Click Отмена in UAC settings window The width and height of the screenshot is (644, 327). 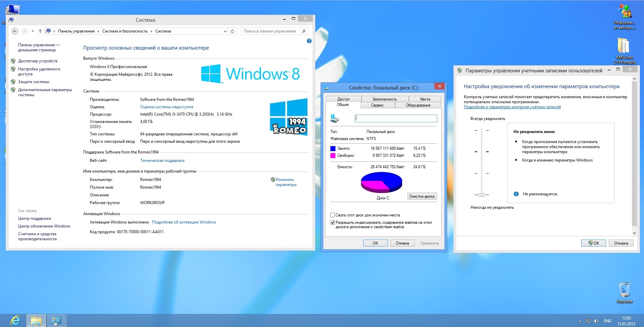pyautogui.click(x=621, y=243)
